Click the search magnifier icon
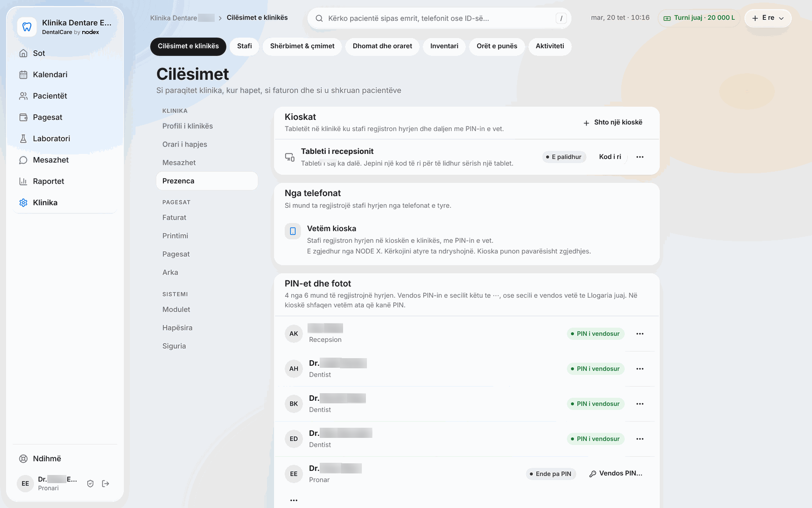Viewport: 812px width, 508px height. (319, 18)
